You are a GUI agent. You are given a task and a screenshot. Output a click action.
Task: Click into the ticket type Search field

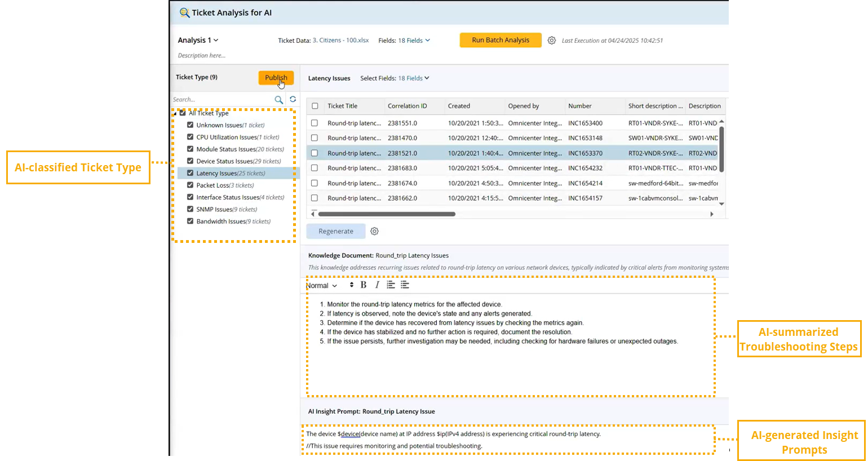220,100
